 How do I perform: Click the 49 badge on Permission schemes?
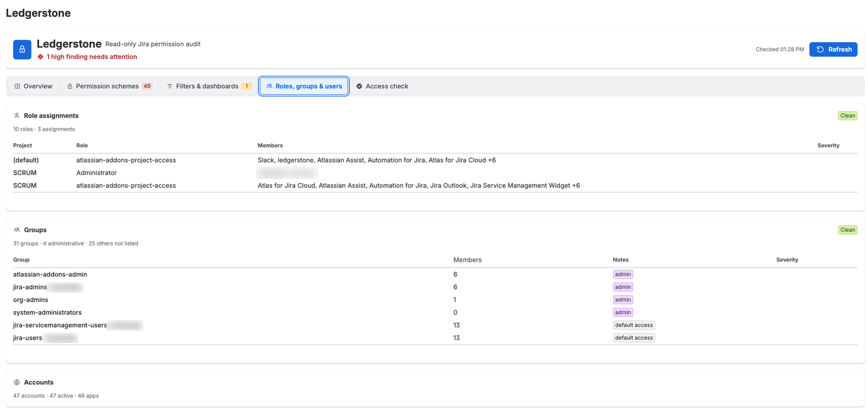[147, 86]
